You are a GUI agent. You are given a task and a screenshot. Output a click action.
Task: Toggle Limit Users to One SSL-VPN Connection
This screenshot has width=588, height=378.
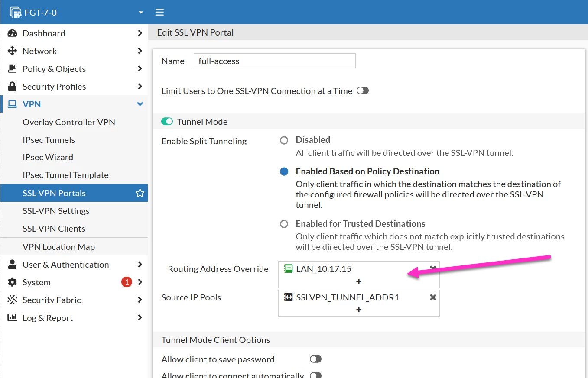pyautogui.click(x=363, y=91)
